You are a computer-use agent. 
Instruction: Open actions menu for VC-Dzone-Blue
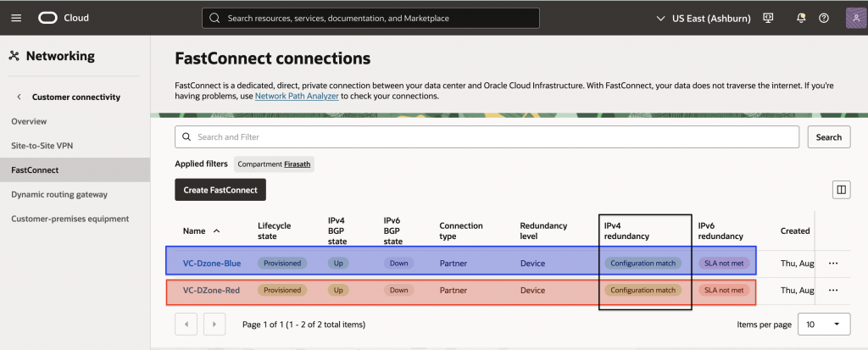click(833, 264)
